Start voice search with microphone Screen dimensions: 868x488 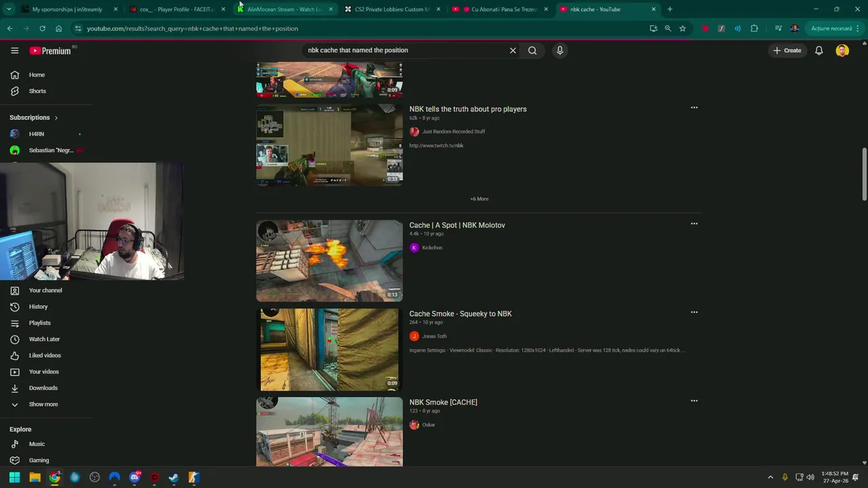click(559, 50)
